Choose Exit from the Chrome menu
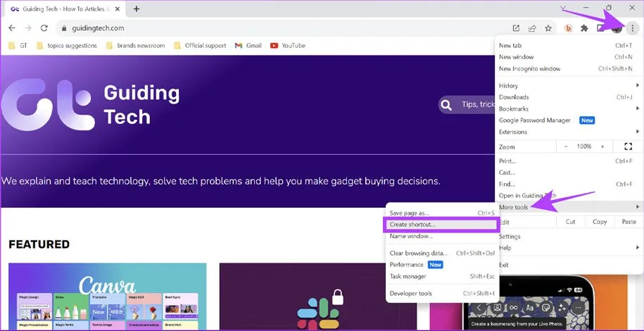The width and height of the screenshot is (644, 331). click(569, 265)
